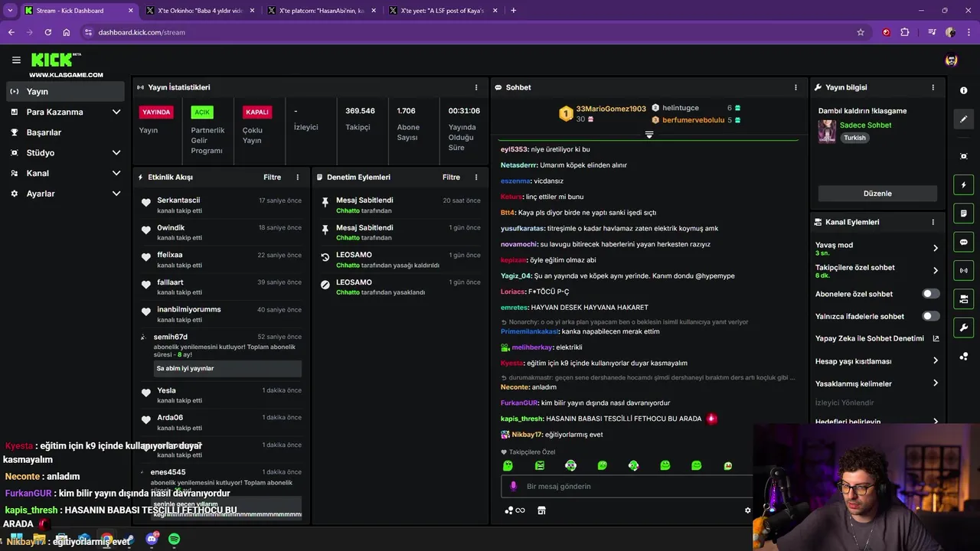Select the pencil edit icon in the right rail
Screen dimensions: 980x551
(x=963, y=119)
